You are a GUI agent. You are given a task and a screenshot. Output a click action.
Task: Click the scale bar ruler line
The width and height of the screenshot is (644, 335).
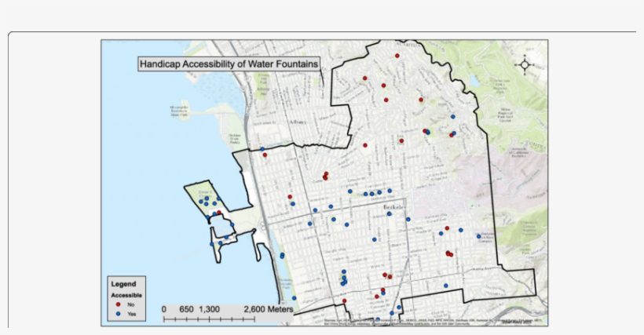click(x=209, y=319)
